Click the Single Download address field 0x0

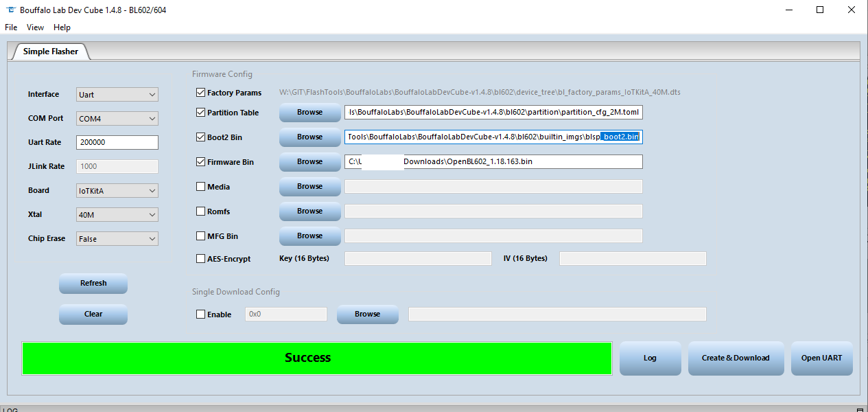coord(286,314)
